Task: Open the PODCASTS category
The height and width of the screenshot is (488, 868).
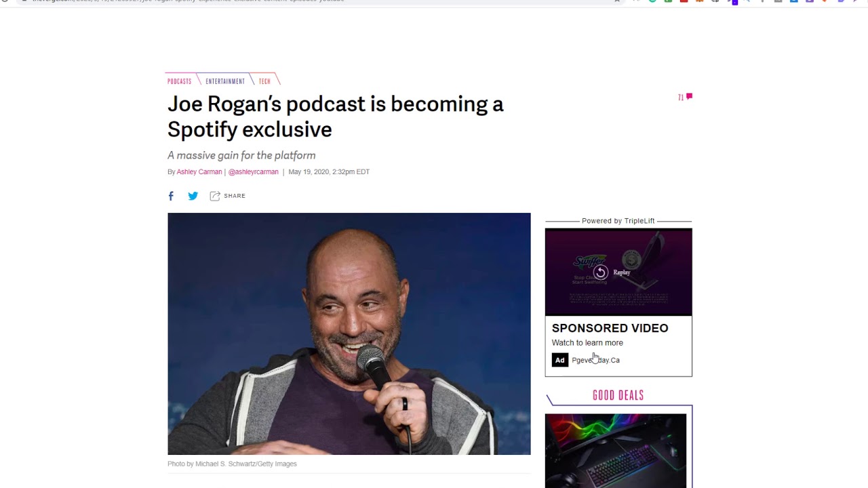Action: click(x=180, y=81)
